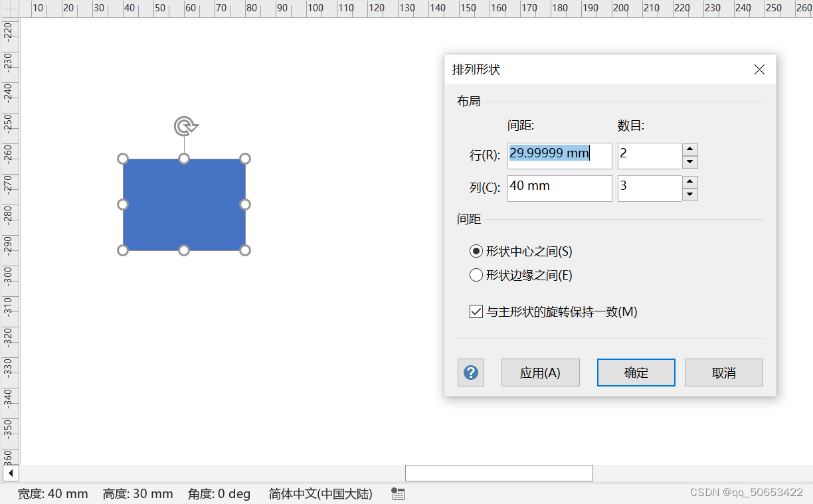
Task: Click the 排列形状 dialog title
Action: (476, 70)
